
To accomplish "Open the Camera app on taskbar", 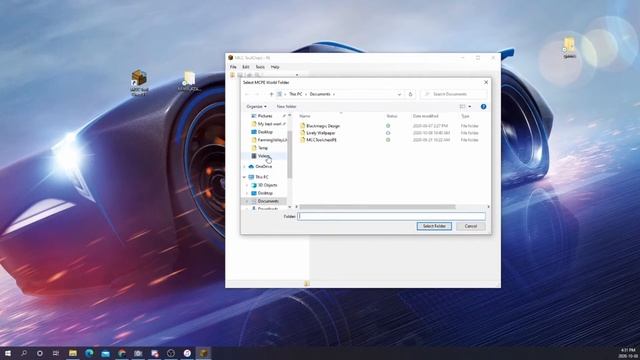I will (x=138, y=353).
